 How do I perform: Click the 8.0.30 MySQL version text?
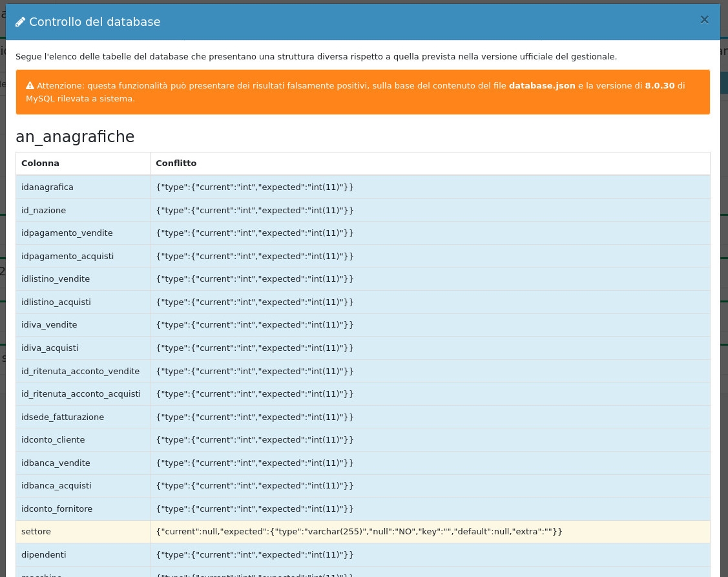(x=659, y=85)
